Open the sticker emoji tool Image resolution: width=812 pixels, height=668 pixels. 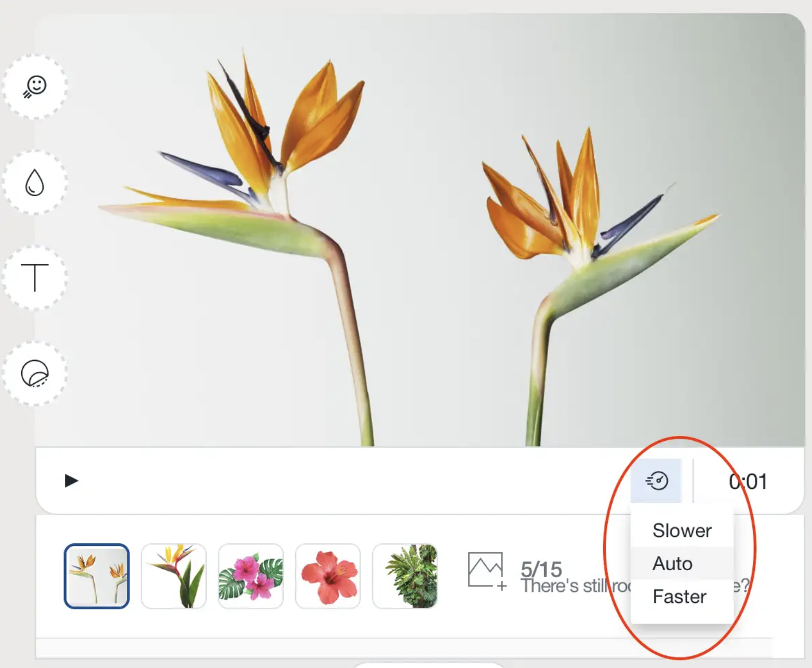point(35,87)
